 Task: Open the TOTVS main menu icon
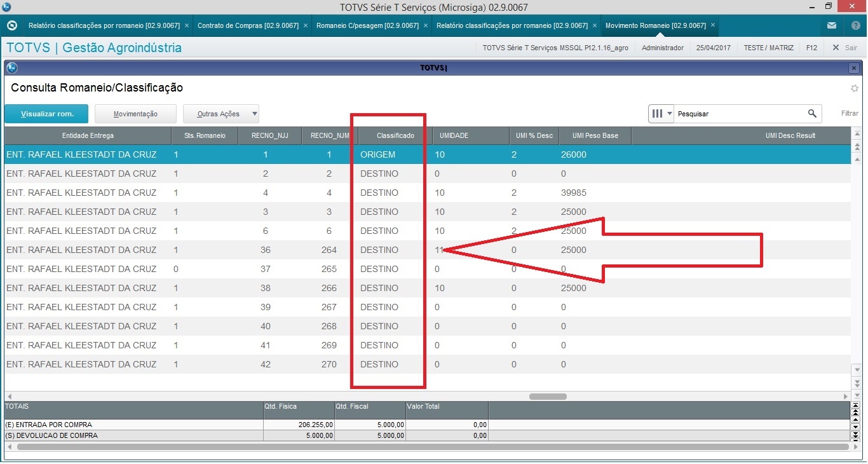click(x=11, y=25)
